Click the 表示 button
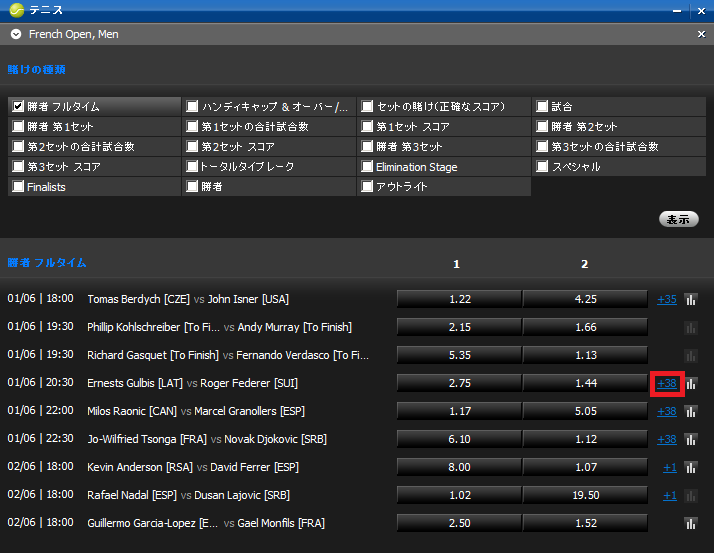The width and height of the screenshot is (714, 553). click(678, 219)
